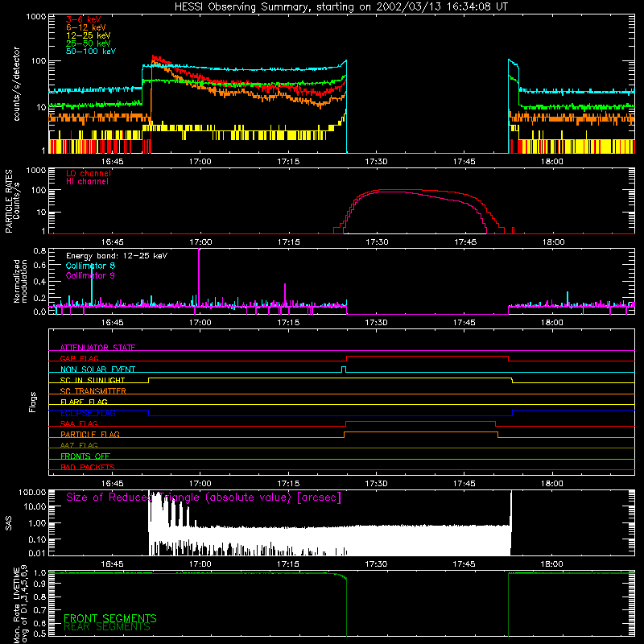Click the FRONTS OFF flag label
The width and height of the screenshot is (644, 644).
pyautogui.click(x=85, y=456)
